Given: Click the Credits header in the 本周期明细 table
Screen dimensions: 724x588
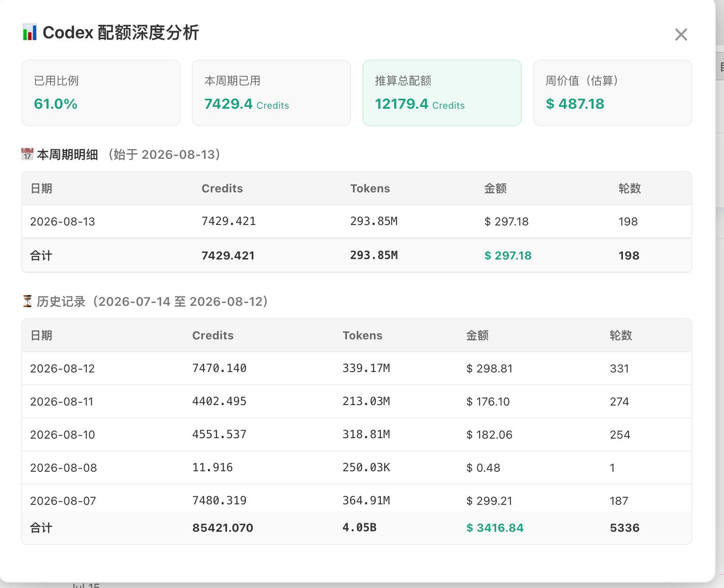Looking at the screenshot, I should point(222,189).
